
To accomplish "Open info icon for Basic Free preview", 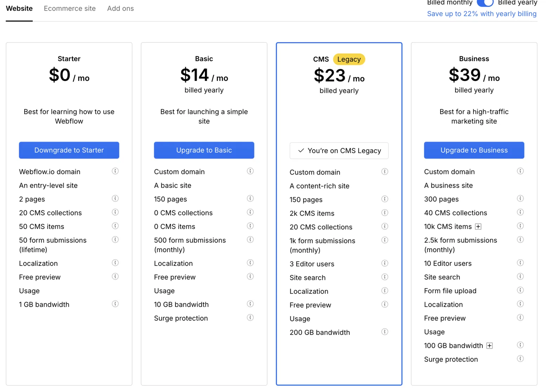I will 250,276.
